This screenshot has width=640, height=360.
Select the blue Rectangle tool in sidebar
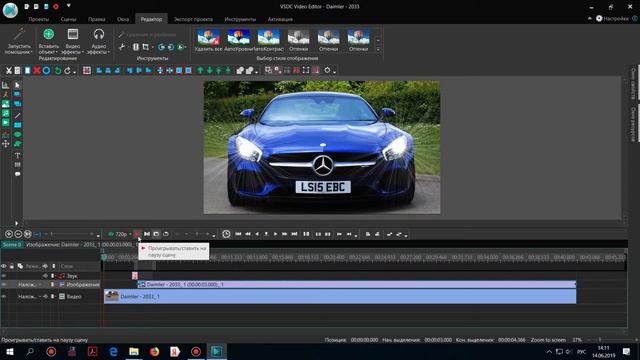(17, 125)
